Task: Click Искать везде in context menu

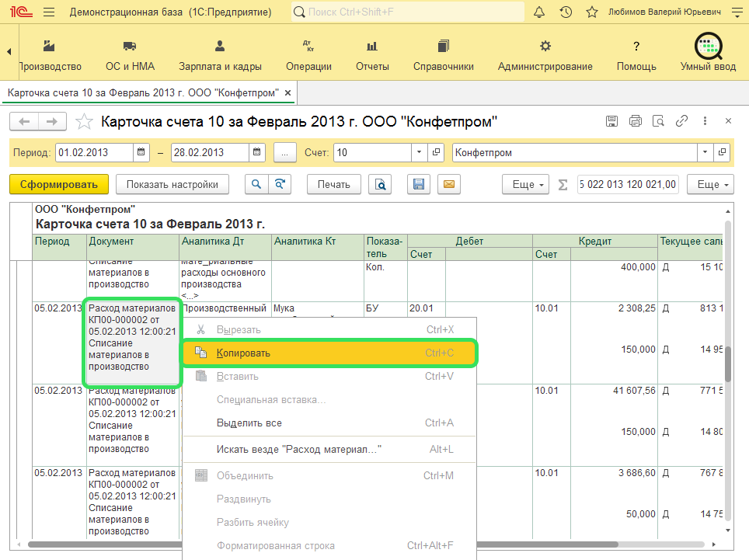Action: tap(299, 449)
